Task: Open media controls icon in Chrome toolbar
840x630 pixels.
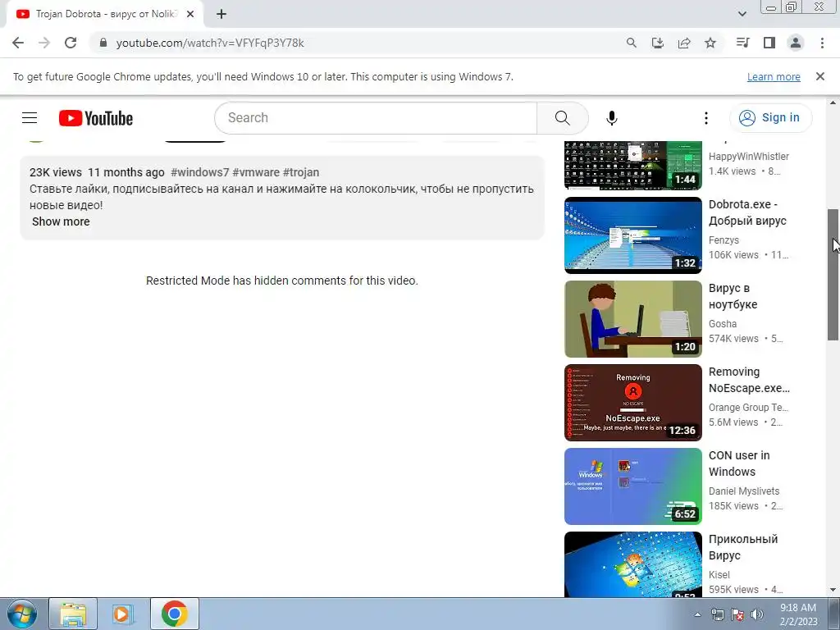Action: click(742, 43)
